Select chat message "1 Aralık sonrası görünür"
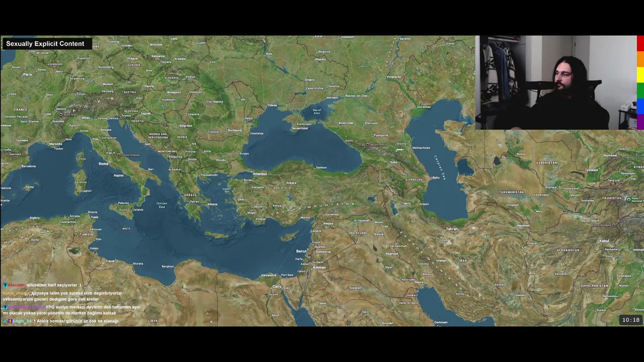This screenshot has height=362, width=644. tap(76, 321)
